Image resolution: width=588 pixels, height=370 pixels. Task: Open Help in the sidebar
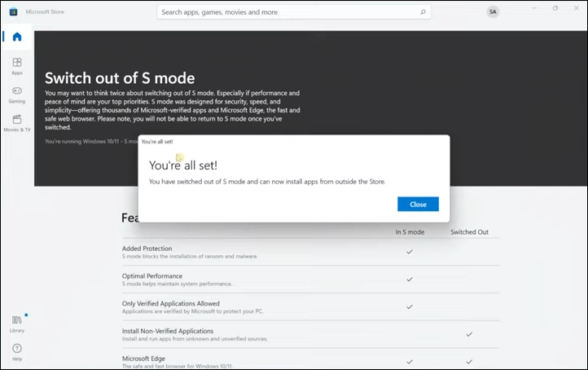tap(16, 351)
